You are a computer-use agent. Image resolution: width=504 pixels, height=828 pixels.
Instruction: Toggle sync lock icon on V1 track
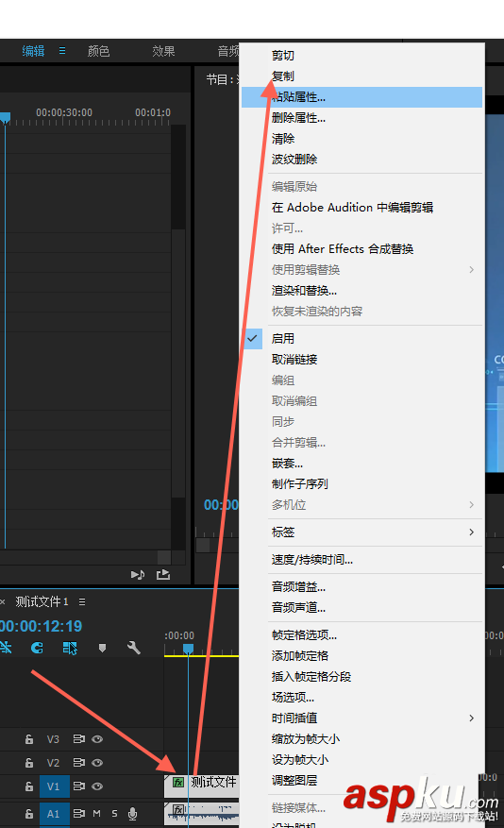[x=78, y=786]
